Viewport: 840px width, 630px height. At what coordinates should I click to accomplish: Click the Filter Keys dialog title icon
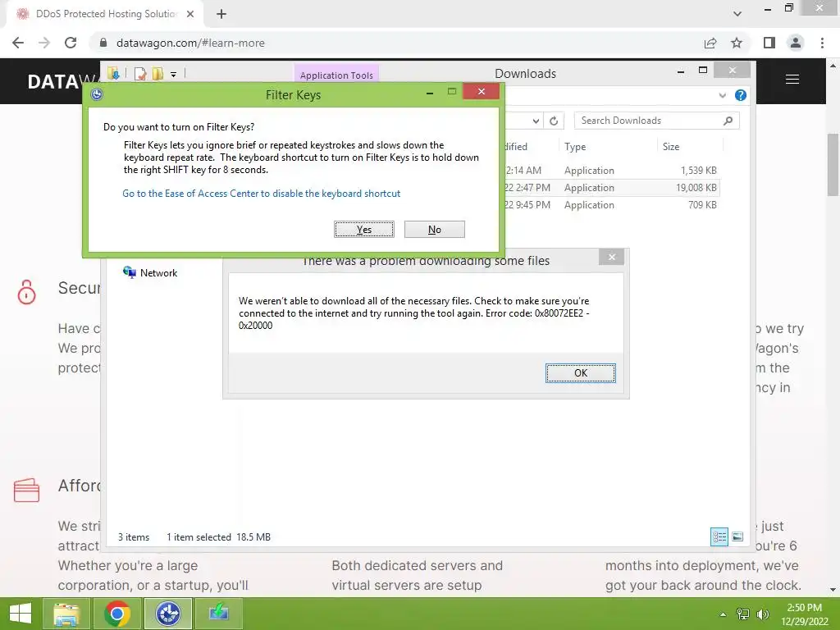(x=97, y=95)
